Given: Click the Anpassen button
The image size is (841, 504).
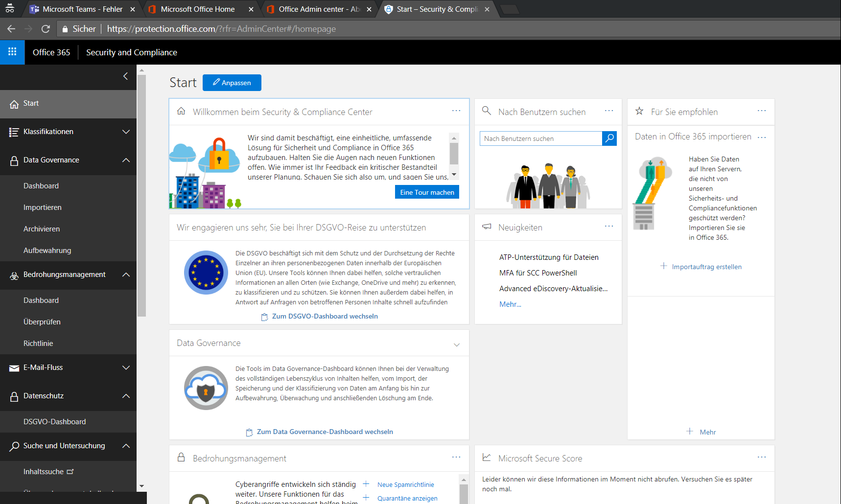Looking at the screenshot, I should [232, 83].
